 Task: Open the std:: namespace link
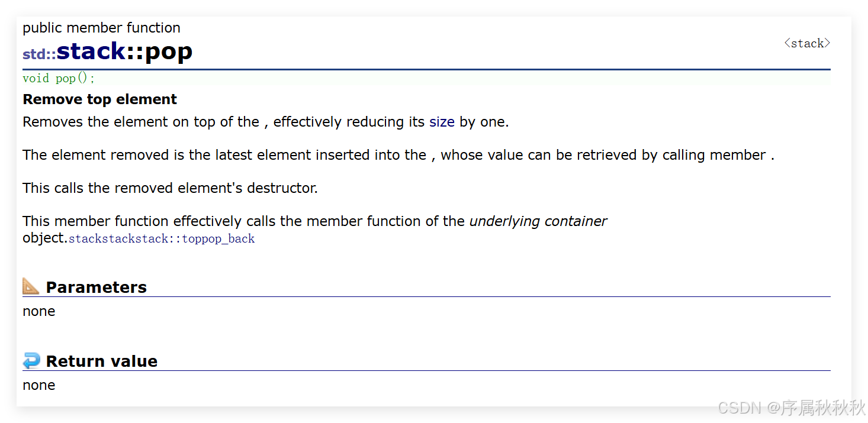39,54
